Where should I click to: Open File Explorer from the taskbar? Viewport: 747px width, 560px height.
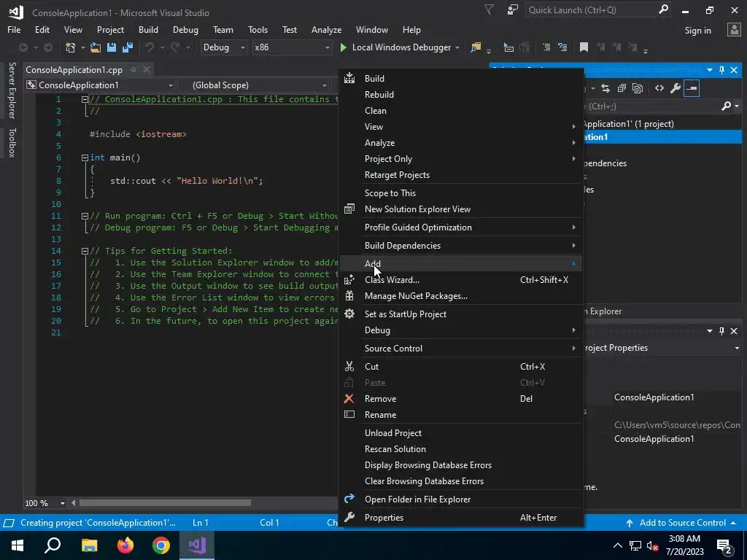click(x=89, y=545)
